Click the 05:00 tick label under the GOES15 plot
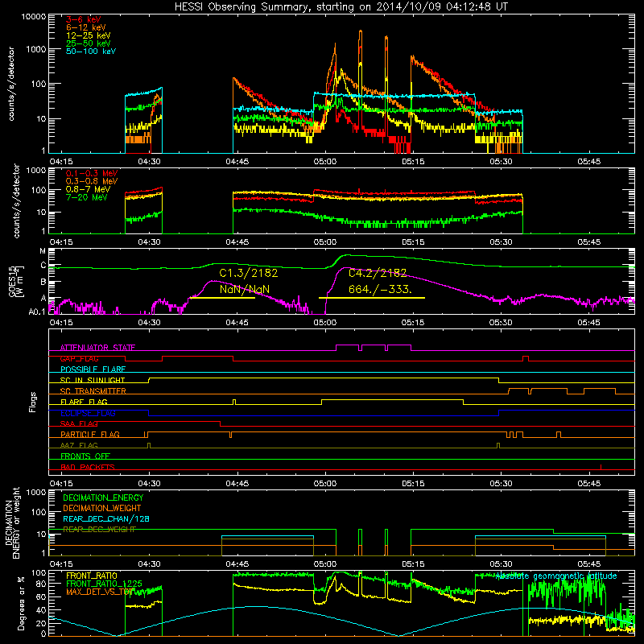Image resolution: width=644 pixels, height=644 pixels. (x=325, y=323)
